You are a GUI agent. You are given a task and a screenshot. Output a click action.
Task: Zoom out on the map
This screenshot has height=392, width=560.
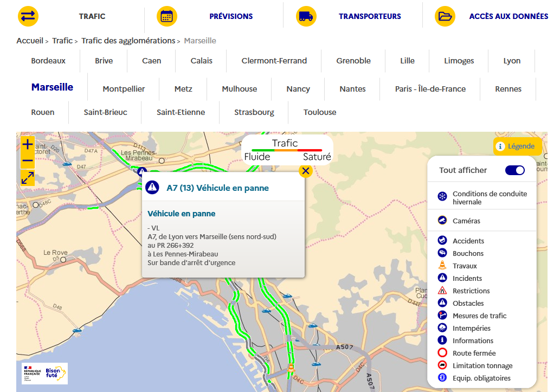[x=28, y=161]
